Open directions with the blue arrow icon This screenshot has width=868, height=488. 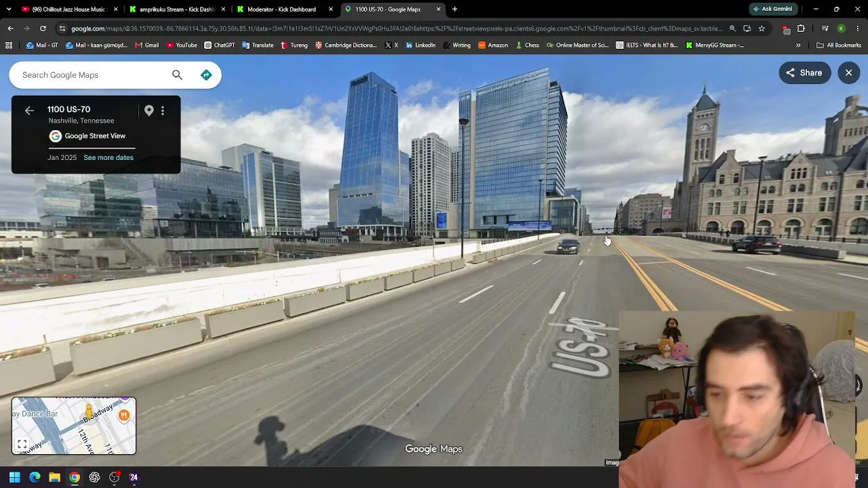tap(206, 75)
